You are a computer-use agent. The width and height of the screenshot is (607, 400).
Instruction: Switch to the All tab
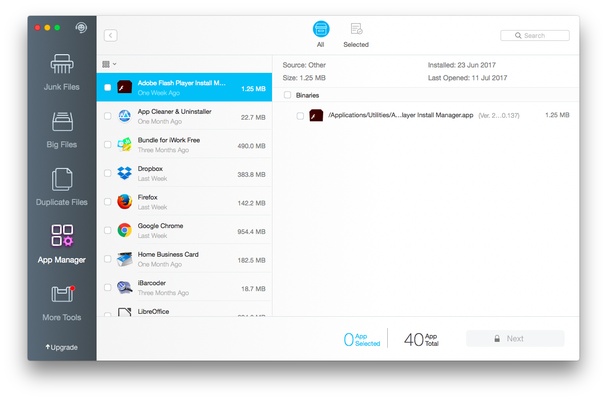[x=321, y=34]
